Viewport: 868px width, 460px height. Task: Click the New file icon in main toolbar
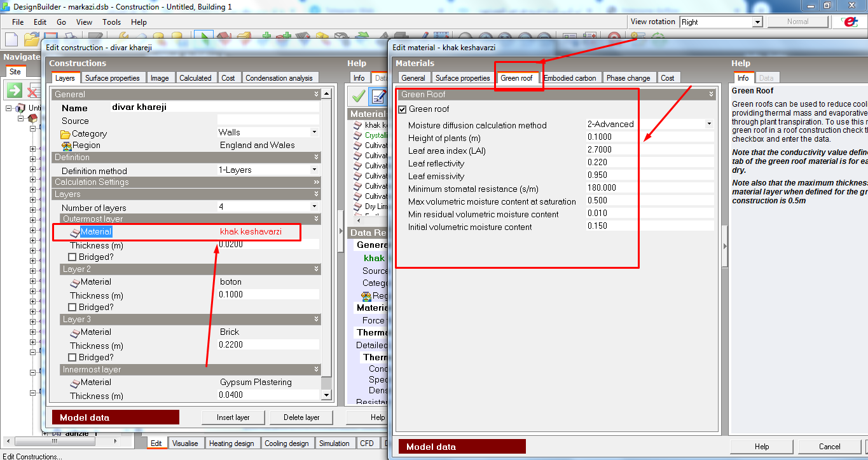13,39
